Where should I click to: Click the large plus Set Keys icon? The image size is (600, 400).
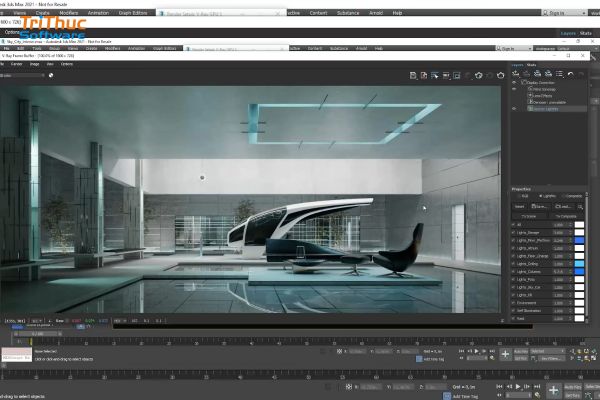click(x=553, y=389)
